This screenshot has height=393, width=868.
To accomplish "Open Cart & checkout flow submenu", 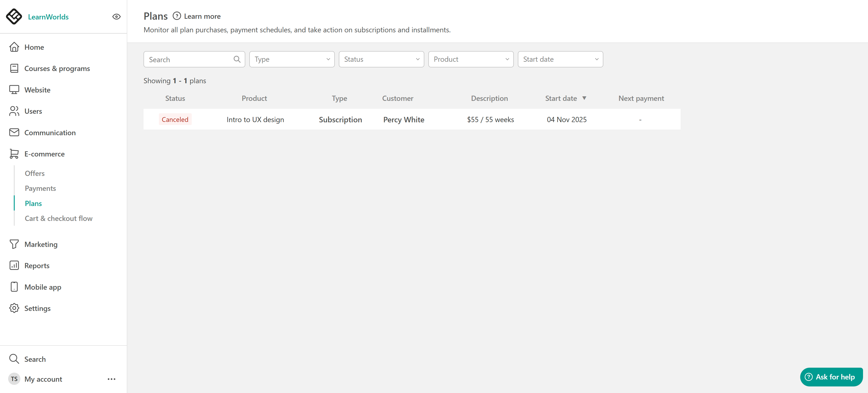I will 59,218.
